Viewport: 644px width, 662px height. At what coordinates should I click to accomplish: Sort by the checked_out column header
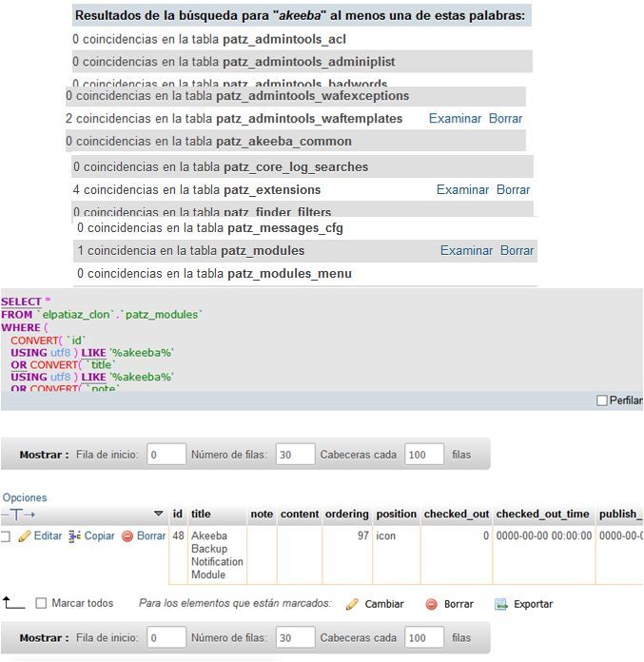456,514
